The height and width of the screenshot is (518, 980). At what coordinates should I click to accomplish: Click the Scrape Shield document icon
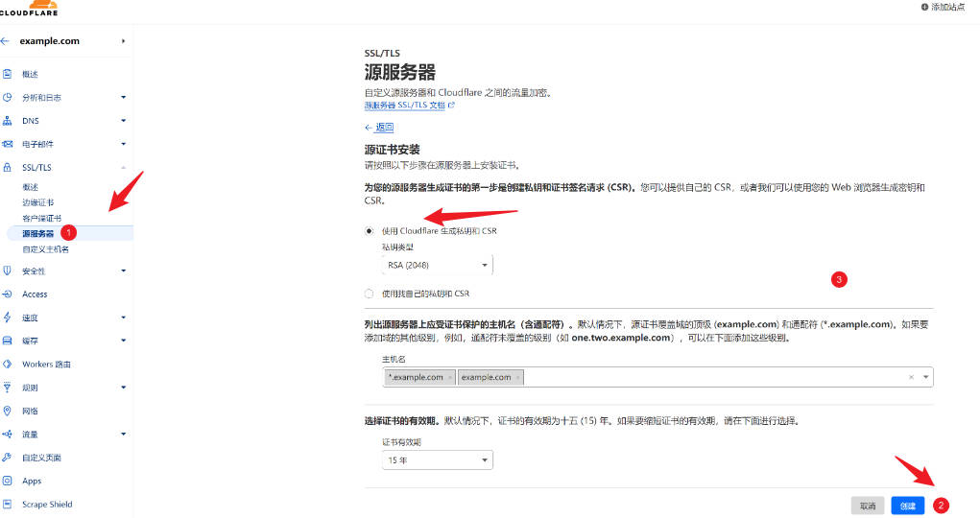coord(7,504)
